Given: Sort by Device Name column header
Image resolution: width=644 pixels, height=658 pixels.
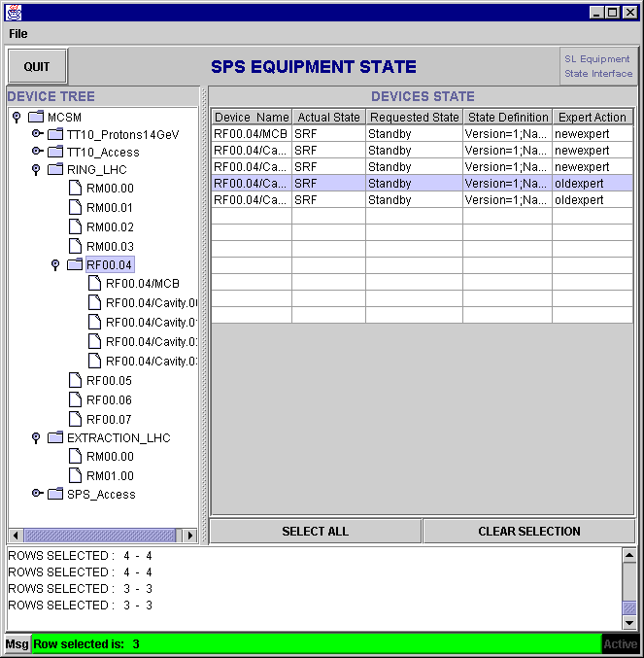Looking at the screenshot, I should pyautogui.click(x=252, y=117).
